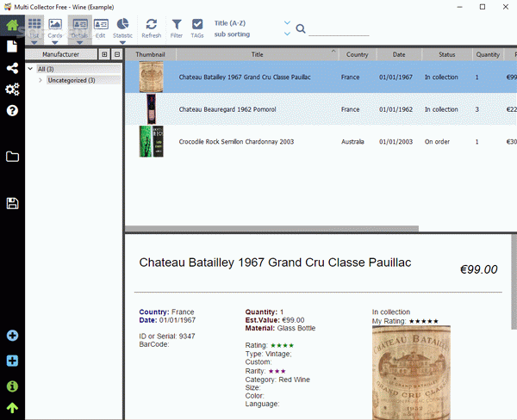Click the details pane vertical scrollbar

[x=514, y=281]
